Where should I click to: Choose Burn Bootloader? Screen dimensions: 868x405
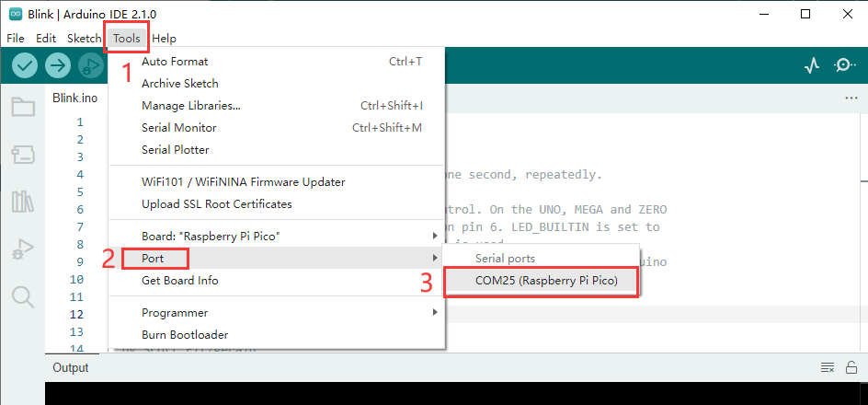pos(277,335)
